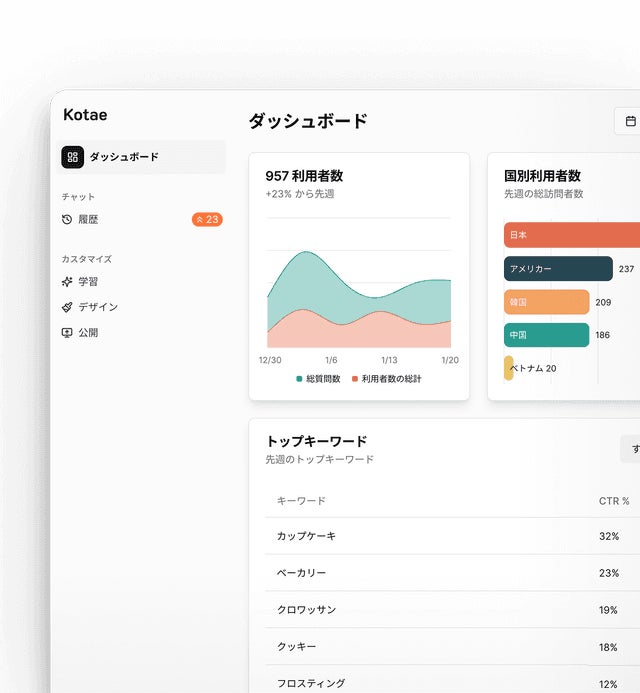Click the +23% から先週 subtitle

300,194
